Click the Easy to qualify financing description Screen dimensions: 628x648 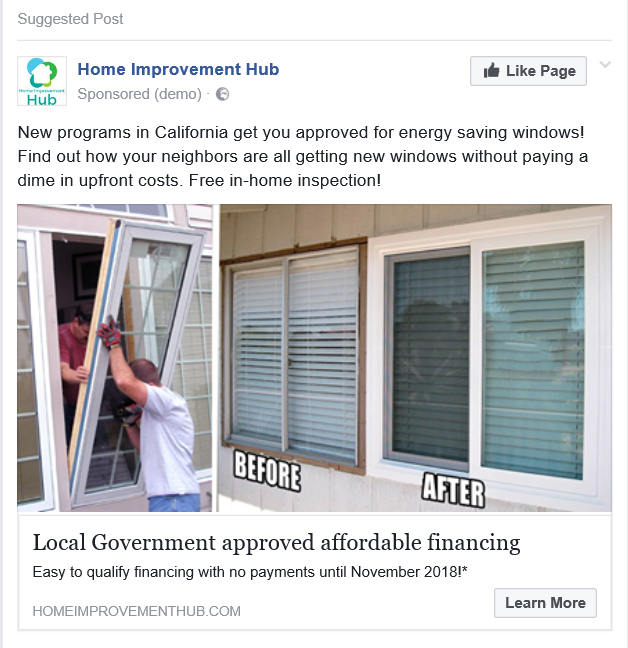(250, 572)
